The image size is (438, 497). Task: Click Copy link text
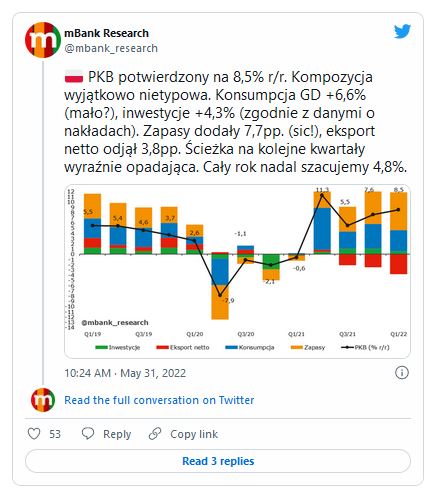[x=194, y=434]
